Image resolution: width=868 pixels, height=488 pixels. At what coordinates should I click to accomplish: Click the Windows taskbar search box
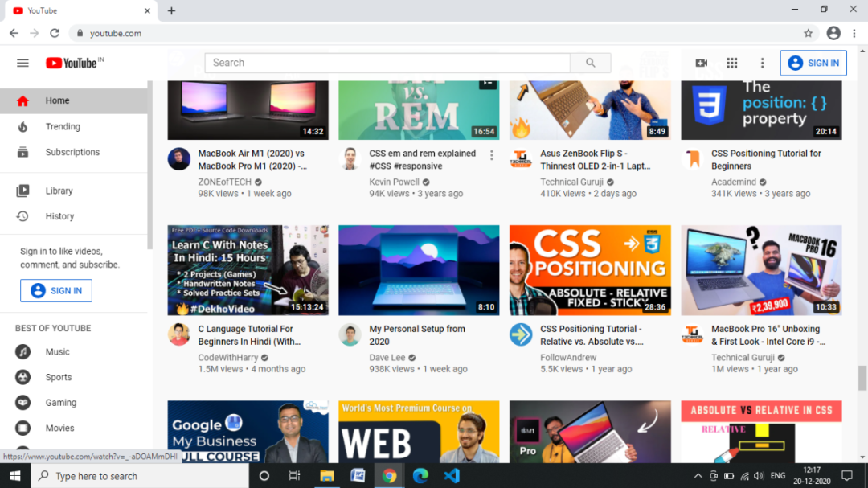pyautogui.click(x=140, y=476)
